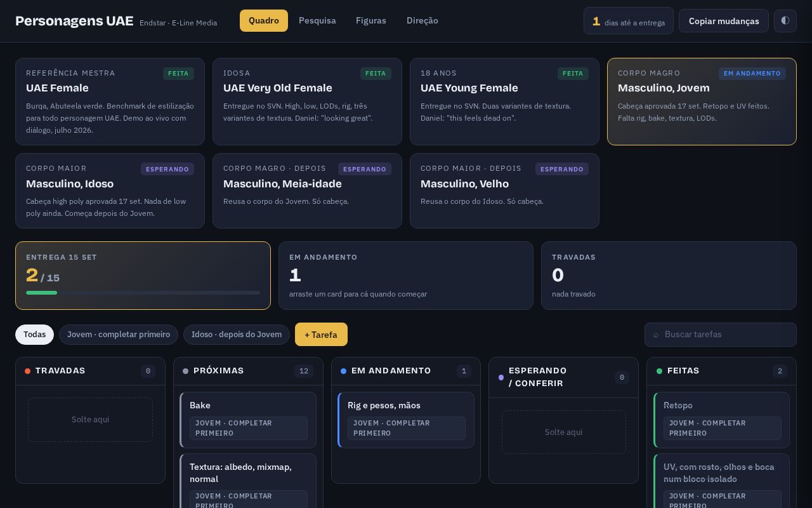Select the UAE Young Female card
The width and height of the screenshot is (812, 508).
click(x=505, y=102)
